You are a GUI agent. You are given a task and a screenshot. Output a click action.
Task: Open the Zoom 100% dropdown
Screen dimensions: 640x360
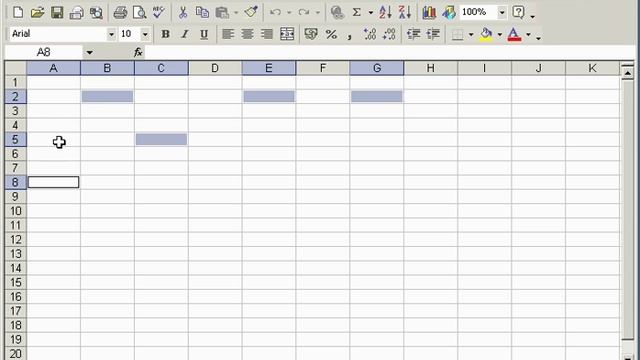(502, 13)
